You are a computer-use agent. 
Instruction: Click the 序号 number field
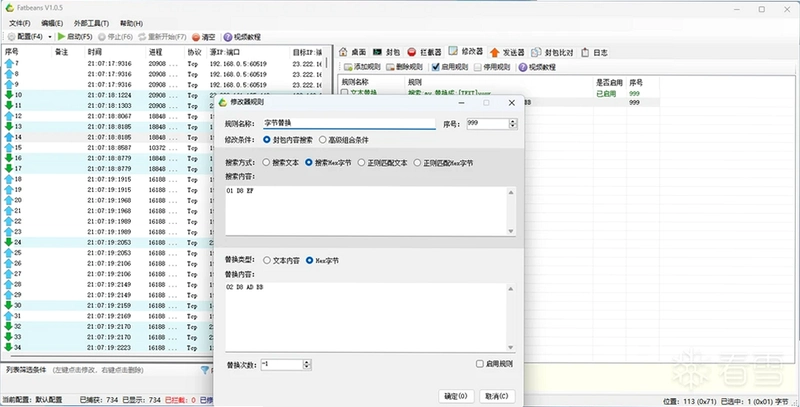[x=488, y=123]
